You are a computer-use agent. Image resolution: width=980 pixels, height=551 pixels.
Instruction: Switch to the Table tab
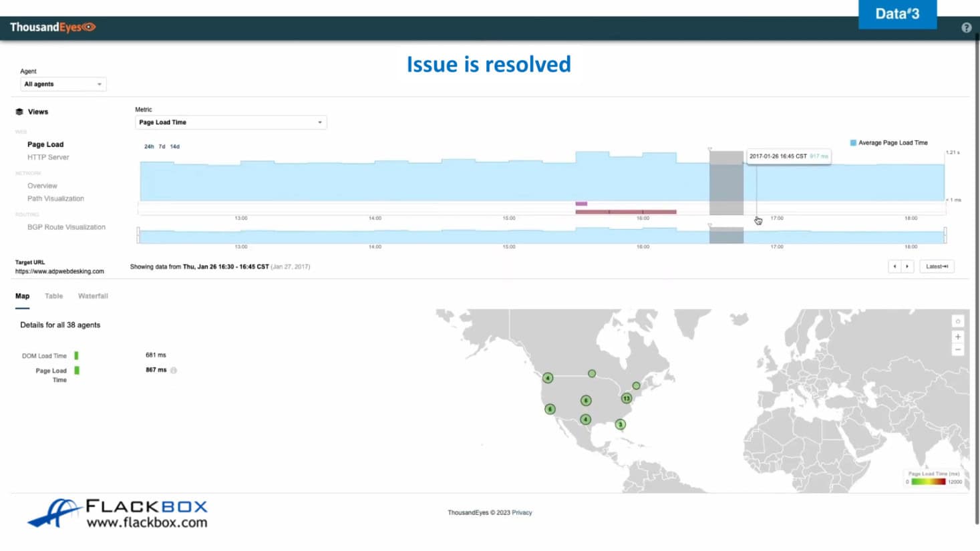click(x=53, y=296)
